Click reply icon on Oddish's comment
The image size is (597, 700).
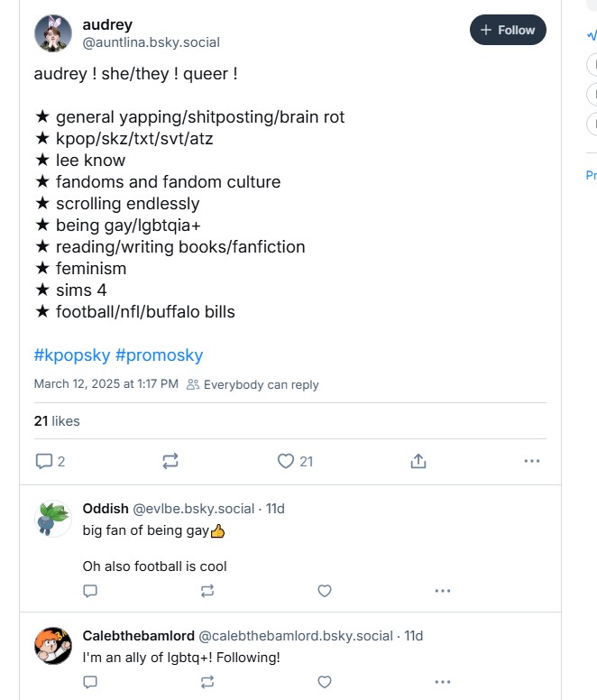pos(90,591)
